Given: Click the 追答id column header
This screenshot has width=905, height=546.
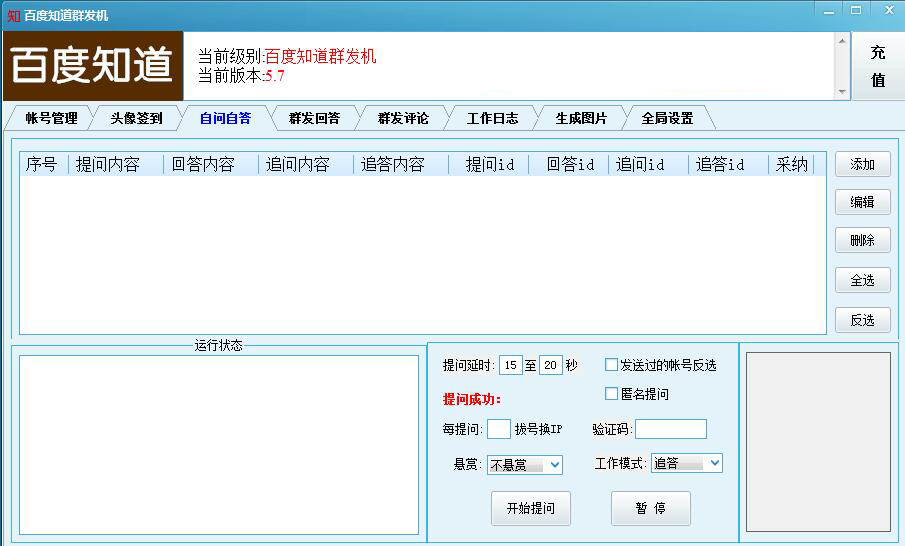Looking at the screenshot, I should (x=729, y=164).
